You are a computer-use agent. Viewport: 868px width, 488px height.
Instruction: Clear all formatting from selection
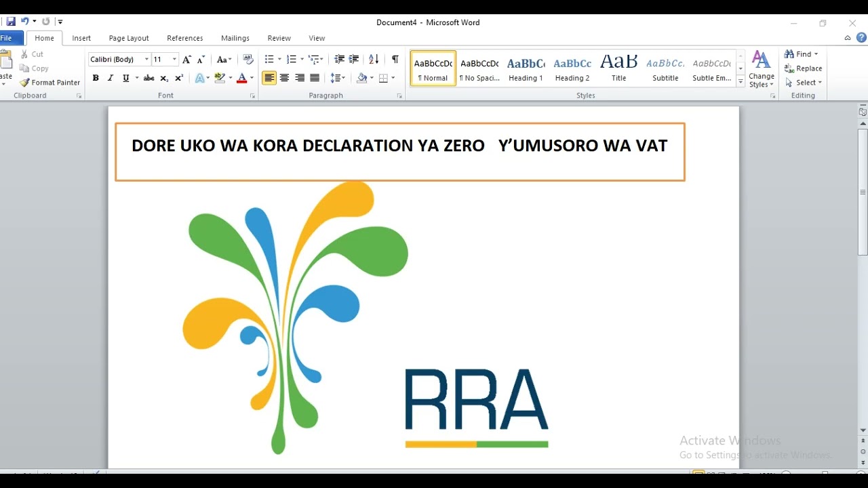point(248,60)
